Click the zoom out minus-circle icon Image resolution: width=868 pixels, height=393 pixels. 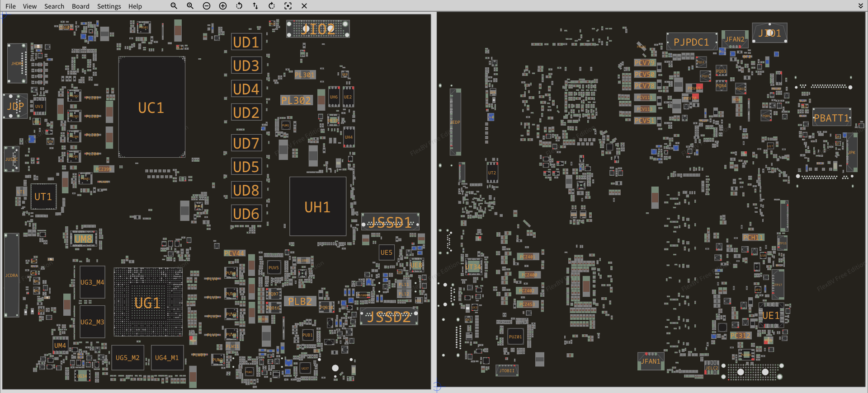point(207,6)
